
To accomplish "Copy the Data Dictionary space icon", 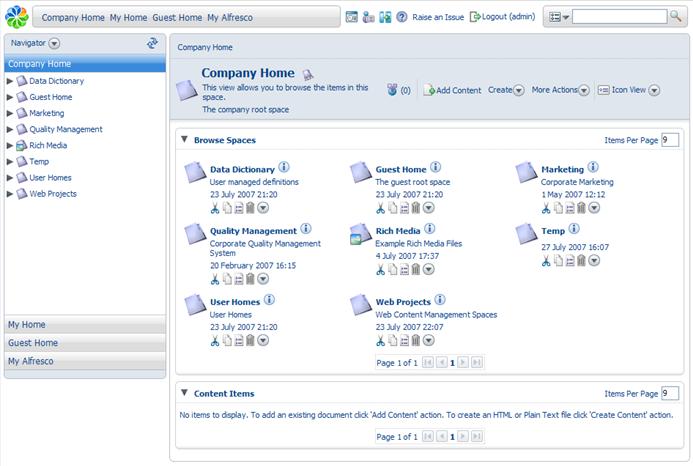I will (227, 208).
